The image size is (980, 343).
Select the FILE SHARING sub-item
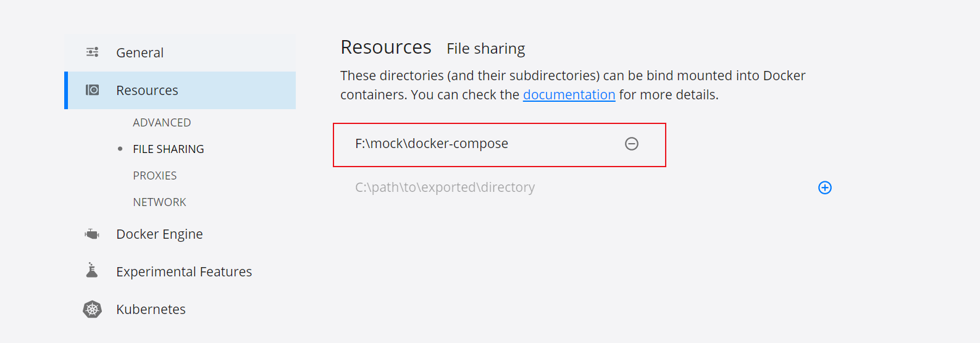pyautogui.click(x=168, y=149)
